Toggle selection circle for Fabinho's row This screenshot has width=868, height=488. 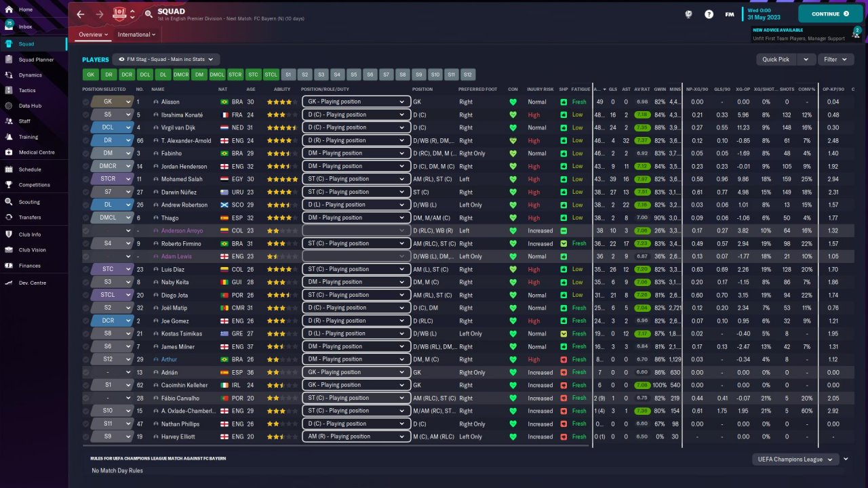[86, 153]
